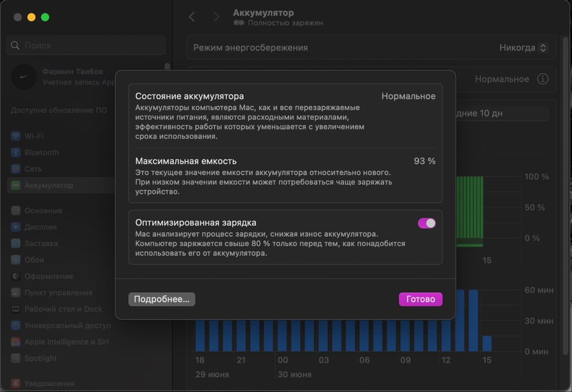572x392 pixels.
Task: Click the Wi-Fi icon in sidebar
Action: (15, 136)
